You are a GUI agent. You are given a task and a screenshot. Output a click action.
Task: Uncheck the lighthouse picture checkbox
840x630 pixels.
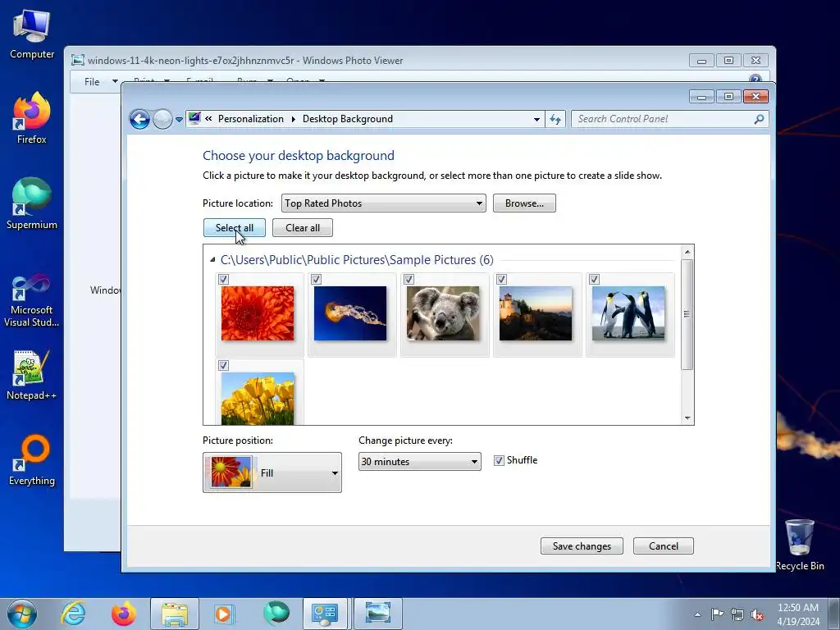point(502,279)
